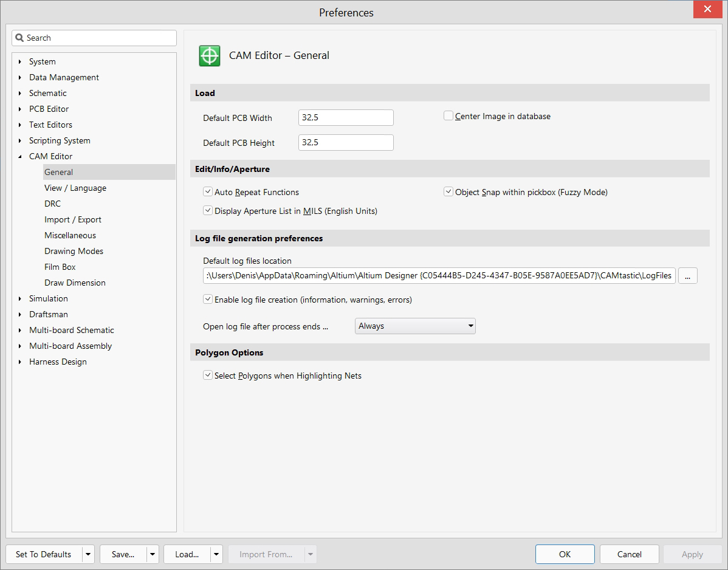Toggle Select Polygons when Highlighting Nets

pyautogui.click(x=208, y=375)
